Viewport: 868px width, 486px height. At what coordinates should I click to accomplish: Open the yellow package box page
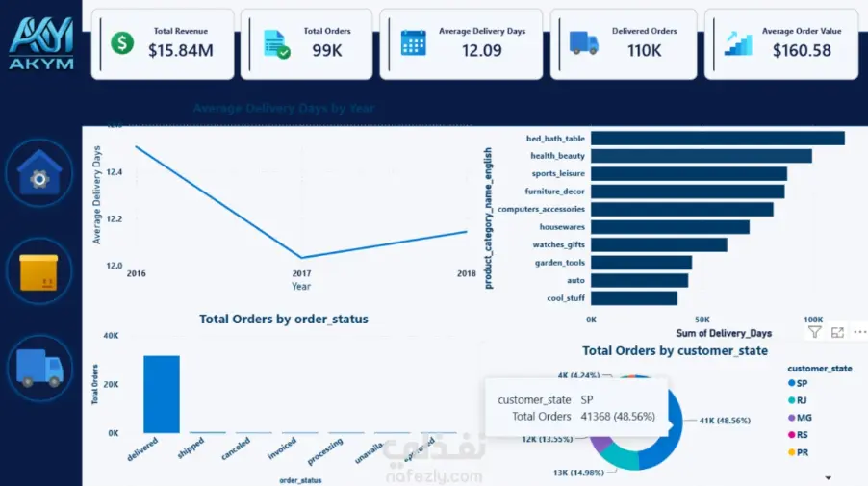(38, 271)
